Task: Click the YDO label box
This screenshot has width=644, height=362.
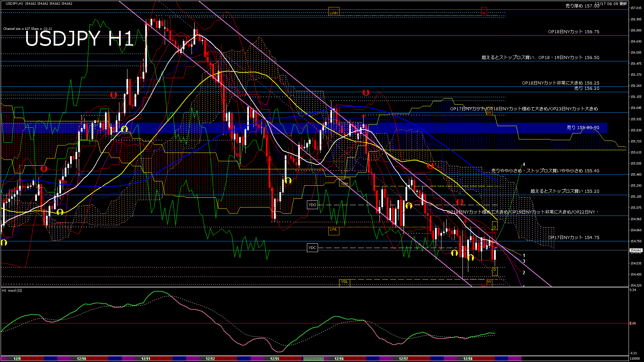Action: [312, 205]
